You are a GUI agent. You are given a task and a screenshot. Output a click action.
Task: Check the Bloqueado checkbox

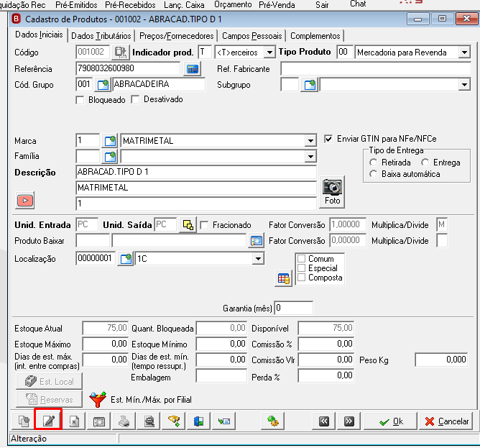(x=80, y=100)
